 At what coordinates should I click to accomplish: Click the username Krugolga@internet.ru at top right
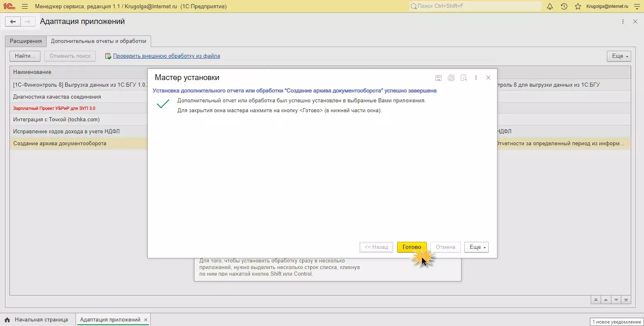607,7
